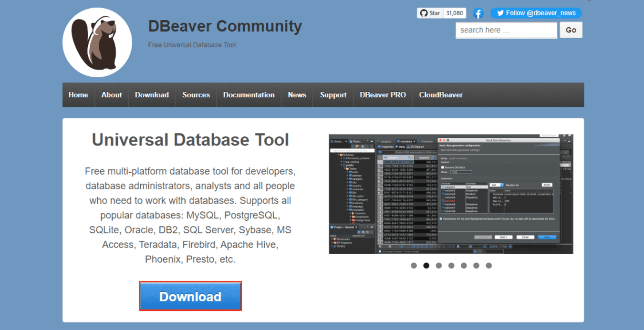Click the DBeaver beaver logo
644x330 pixels.
coord(97,42)
